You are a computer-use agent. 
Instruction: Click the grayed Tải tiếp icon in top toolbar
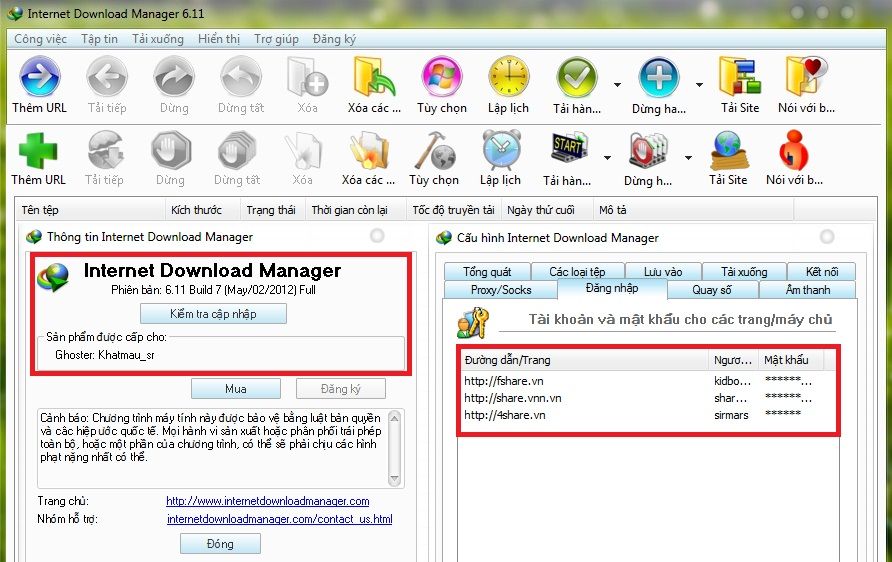[107, 76]
